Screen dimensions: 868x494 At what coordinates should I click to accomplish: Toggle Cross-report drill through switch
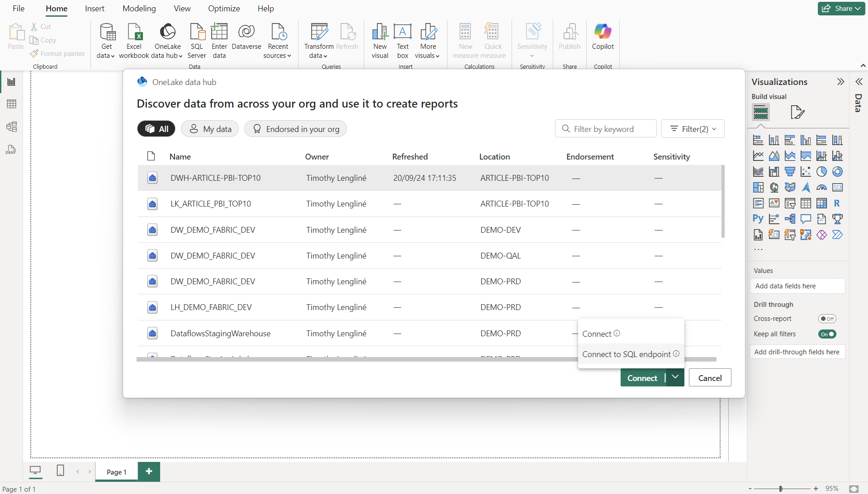point(827,319)
